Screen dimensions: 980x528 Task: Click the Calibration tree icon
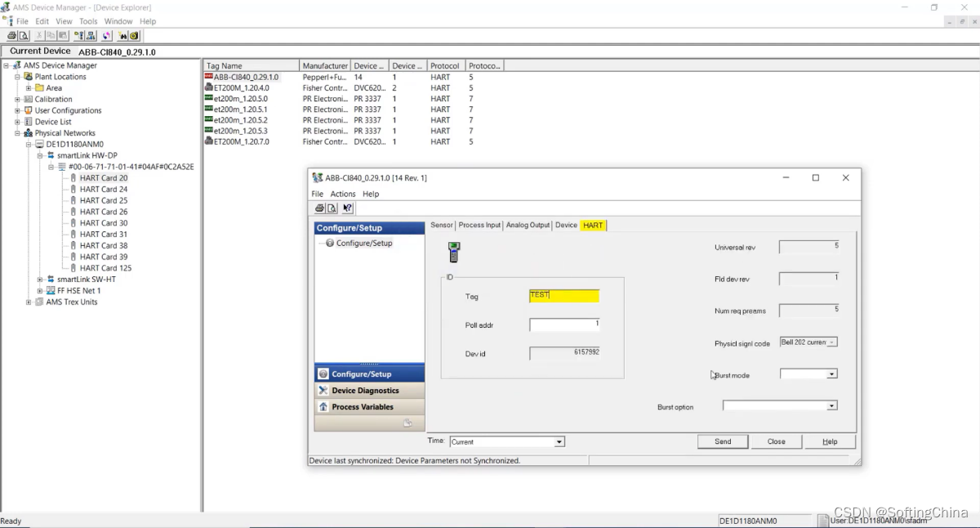click(x=29, y=99)
